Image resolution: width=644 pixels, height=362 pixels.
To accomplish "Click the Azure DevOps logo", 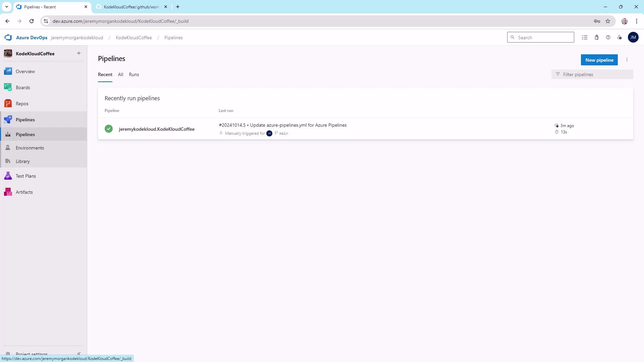I will 8,38.
